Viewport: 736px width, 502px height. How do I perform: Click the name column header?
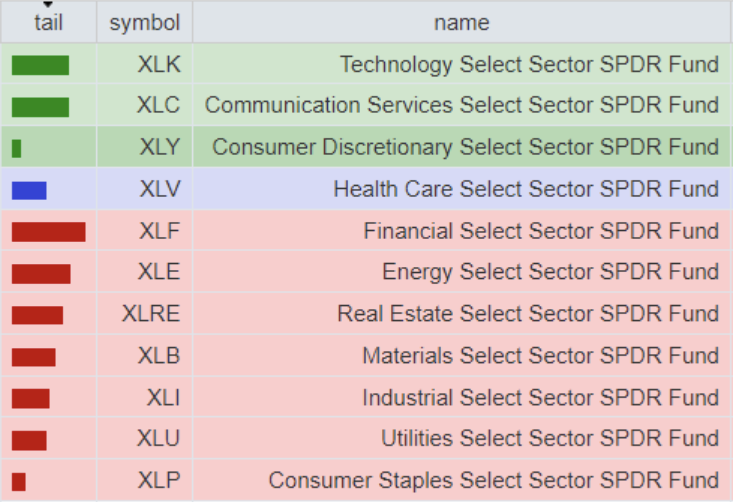coord(461,22)
